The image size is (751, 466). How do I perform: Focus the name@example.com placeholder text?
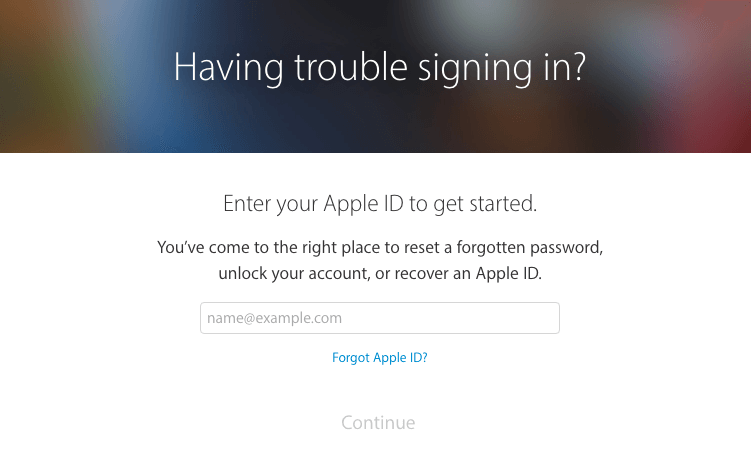click(x=274, y=318)
